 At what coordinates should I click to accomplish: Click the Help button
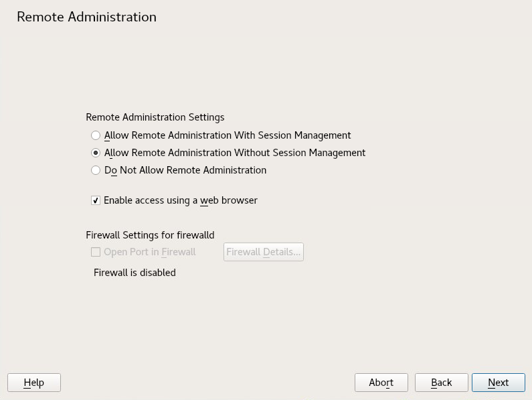[x=34, y=383]
